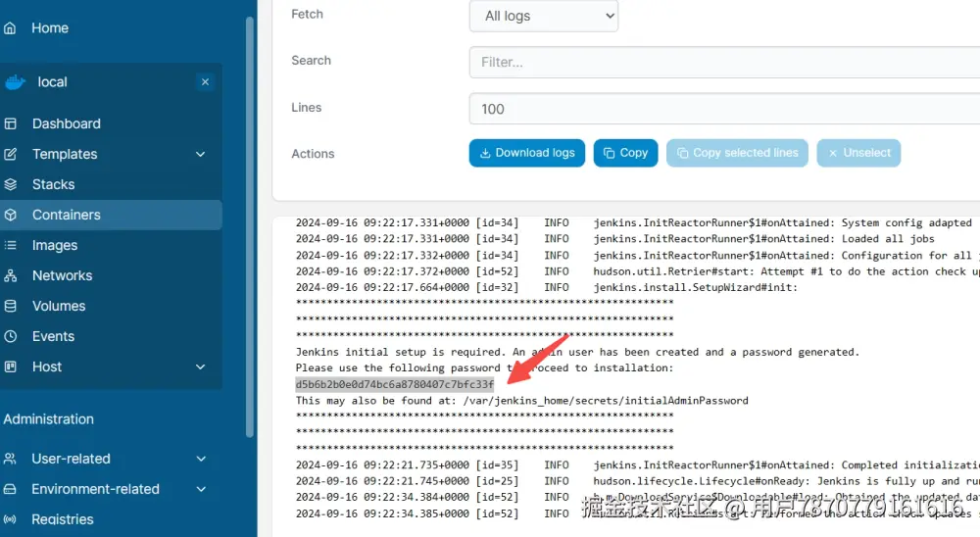Open the Stacks page
The width and height of the screenshot is (980, 537).
pos(53,184)
